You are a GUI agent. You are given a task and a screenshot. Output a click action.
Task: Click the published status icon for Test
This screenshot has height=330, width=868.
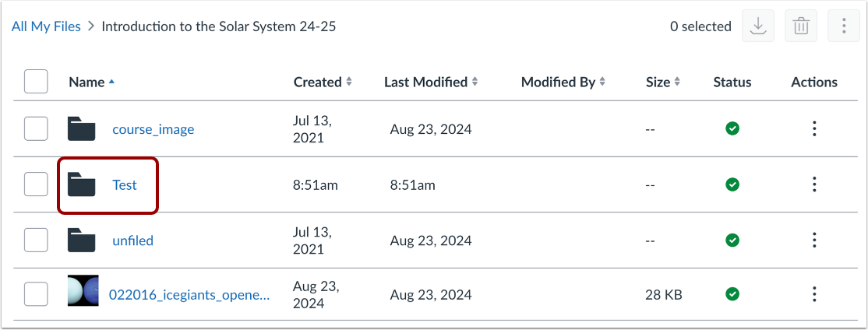pyautogui.click(x=732, y=184)
